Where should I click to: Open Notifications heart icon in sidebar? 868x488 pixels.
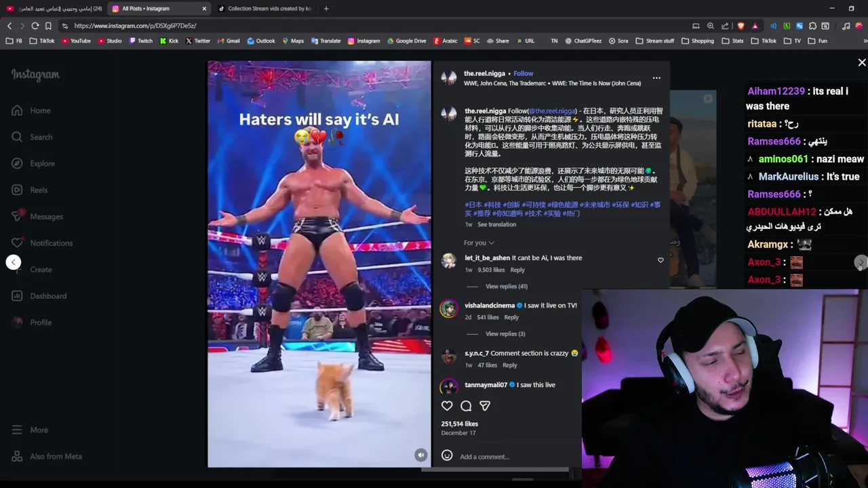(x=17, y=243)
